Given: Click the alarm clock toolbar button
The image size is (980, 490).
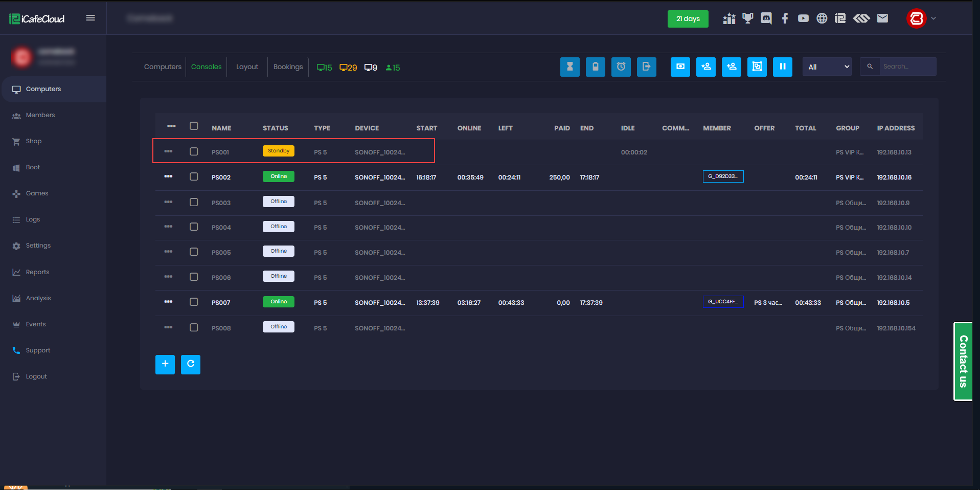Looking at the screenshot, I should [621, 67].
